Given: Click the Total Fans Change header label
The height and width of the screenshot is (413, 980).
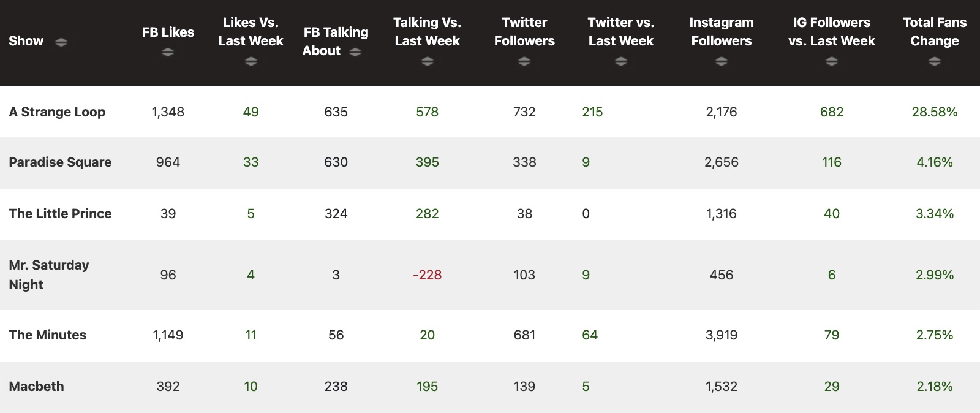Looking at the screenshot, I should click(x=934, y=32).
